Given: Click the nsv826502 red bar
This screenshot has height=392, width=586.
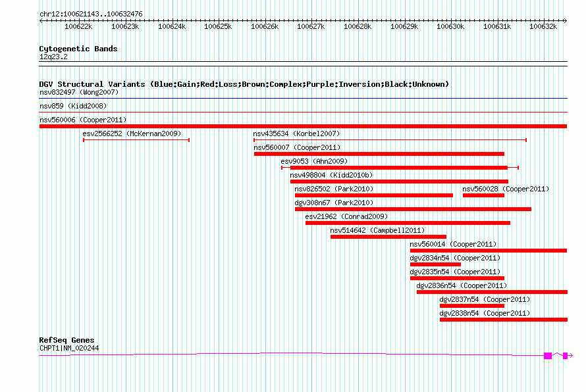Looking at the screenshot, I should (374, 195).
